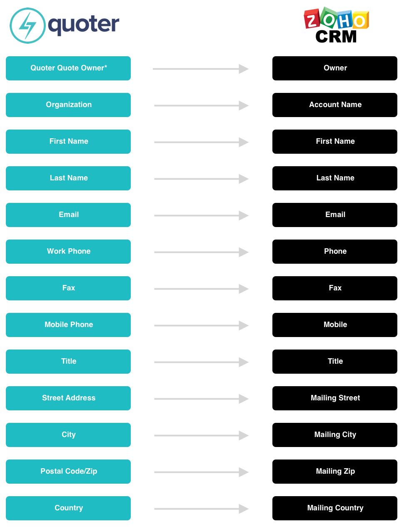Click the arrow between the Email fields
The image size is (404, 532).
(x=201, y=215)
